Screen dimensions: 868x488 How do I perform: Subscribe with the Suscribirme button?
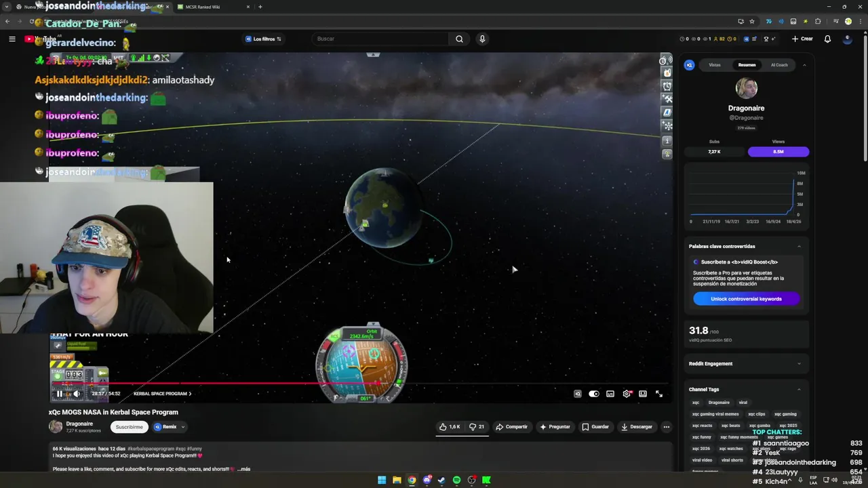click(x=129, y=427)
